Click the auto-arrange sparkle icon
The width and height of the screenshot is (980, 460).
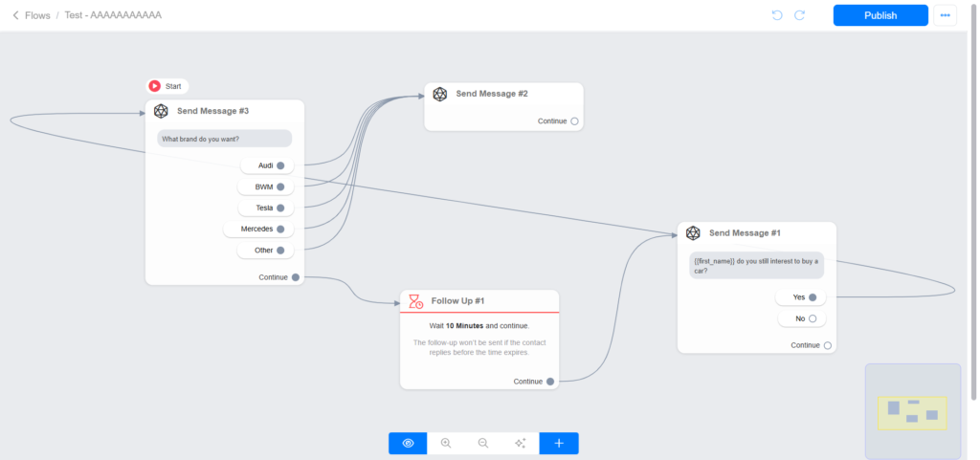(x=521, y=443)
